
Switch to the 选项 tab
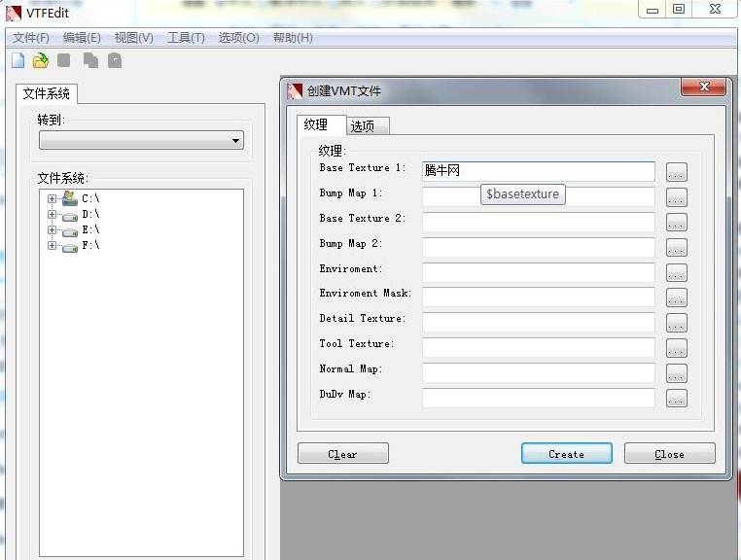[369, 126]
